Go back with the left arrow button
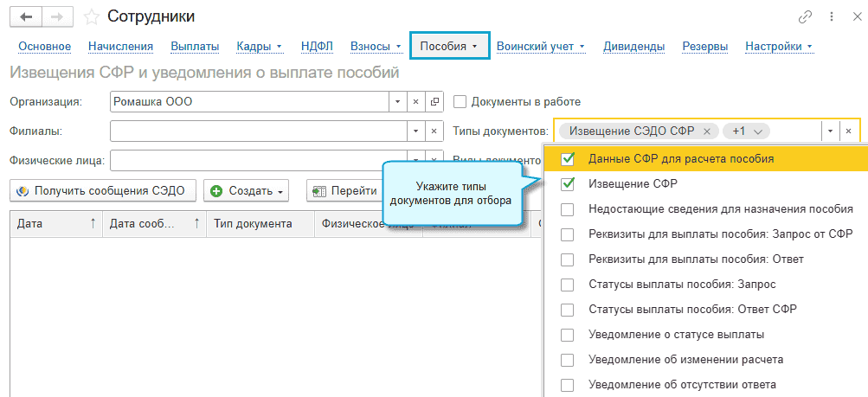 [x=26, y=17]
